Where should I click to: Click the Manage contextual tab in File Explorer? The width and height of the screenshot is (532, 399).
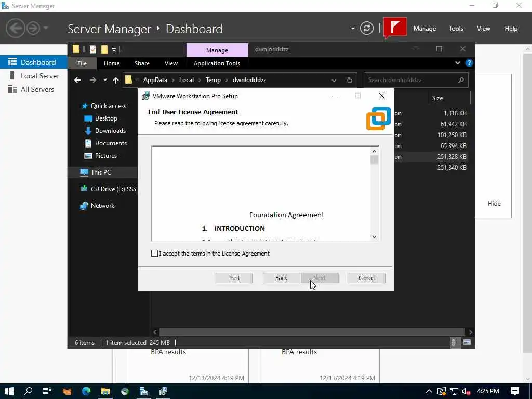coord(217,50)
